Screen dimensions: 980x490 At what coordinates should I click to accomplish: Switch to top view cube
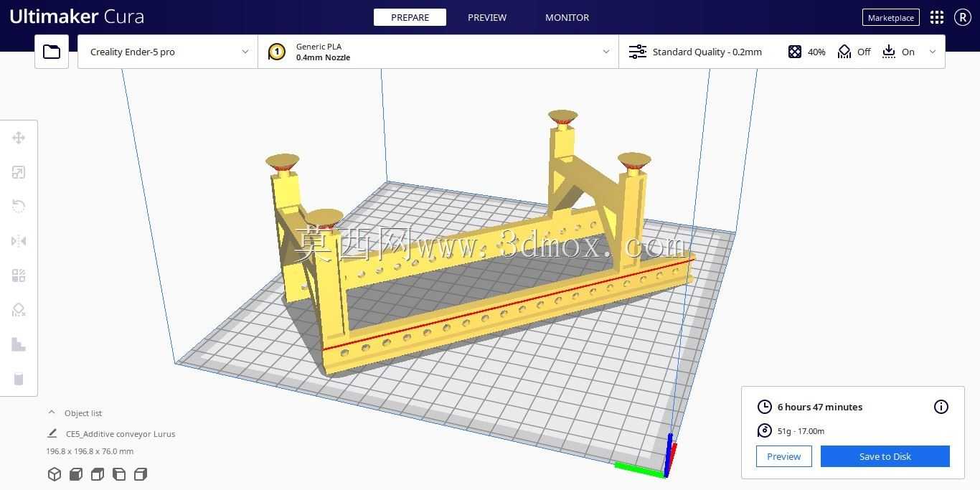[x=98, y=473]
